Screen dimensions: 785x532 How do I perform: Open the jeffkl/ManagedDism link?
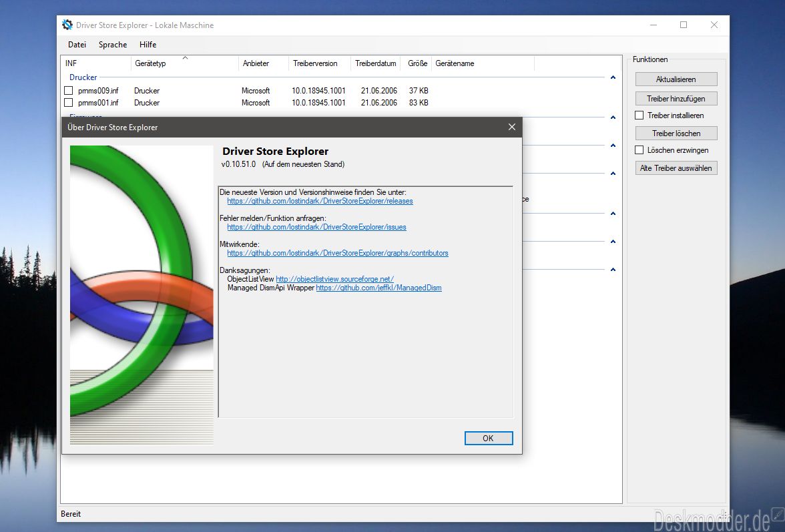(x=378, y=288)
